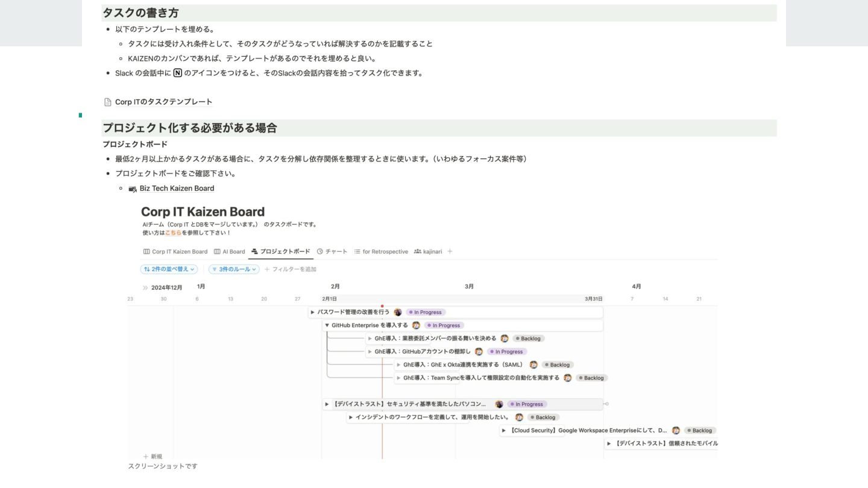Click the Backlog badge on インシデントのワークフロー task
The image size is (868, 488).
(x=543, y=417)
